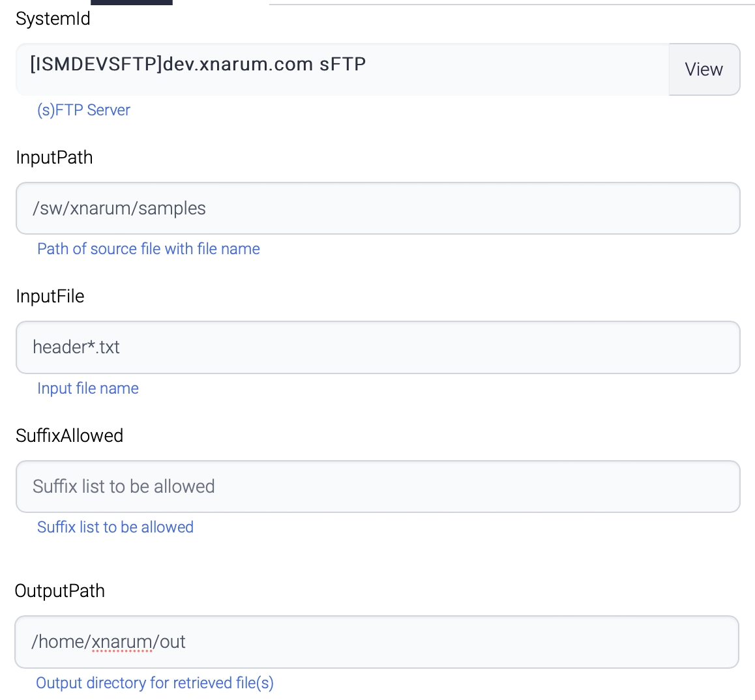Click the SuffixAllowed label
The image size is (755, 700).
click(69, 435)
